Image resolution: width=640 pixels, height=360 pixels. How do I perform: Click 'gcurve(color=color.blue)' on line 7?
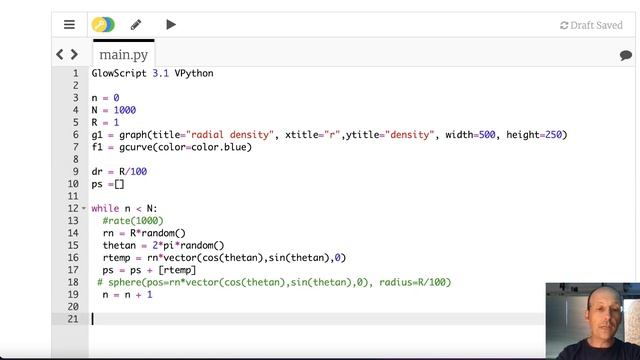[x=185, y=147]
